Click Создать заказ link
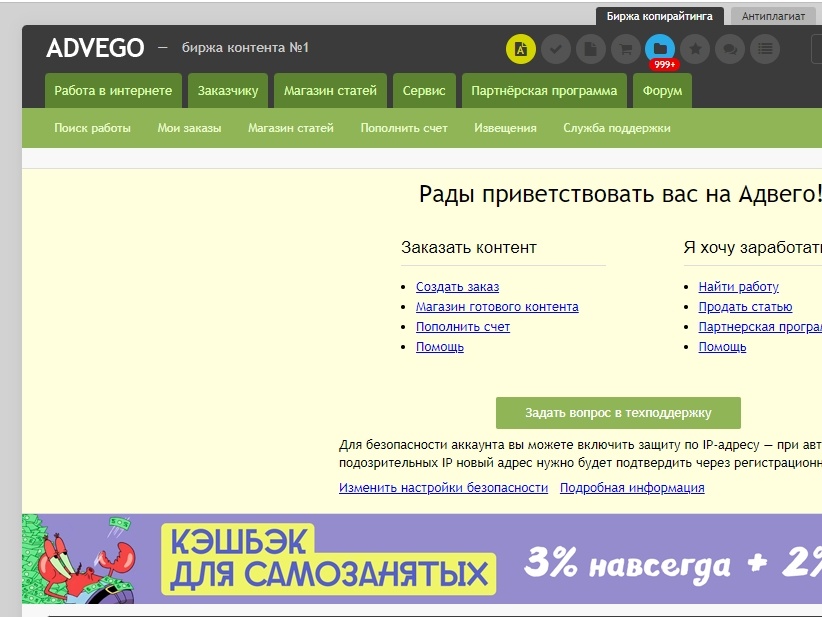822x617 pixels. (457, 287)
